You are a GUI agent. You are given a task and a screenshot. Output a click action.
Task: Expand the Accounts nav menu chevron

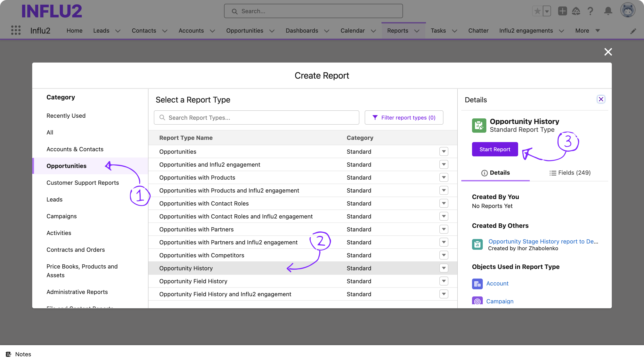tap(212, 31)
